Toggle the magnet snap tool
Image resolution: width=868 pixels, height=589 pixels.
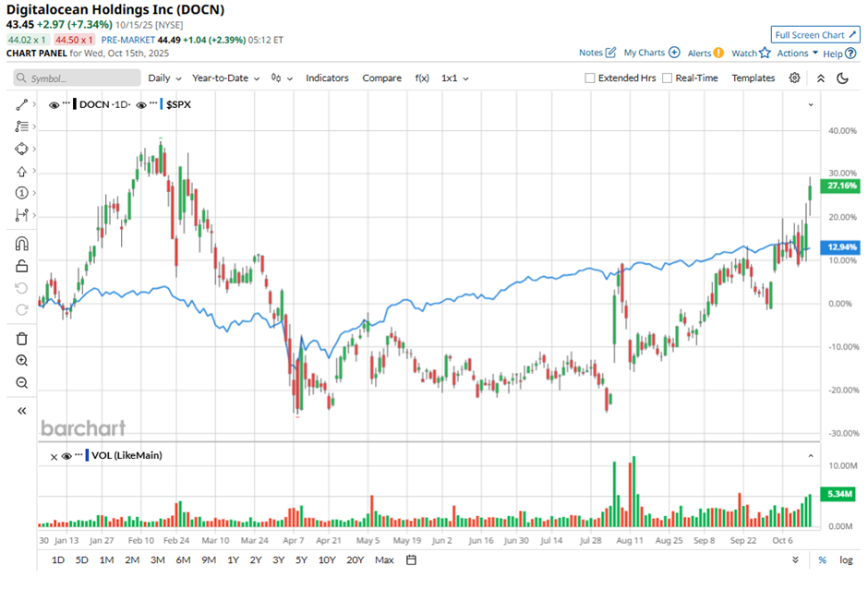pyautogui.click(x=21, y=244)
